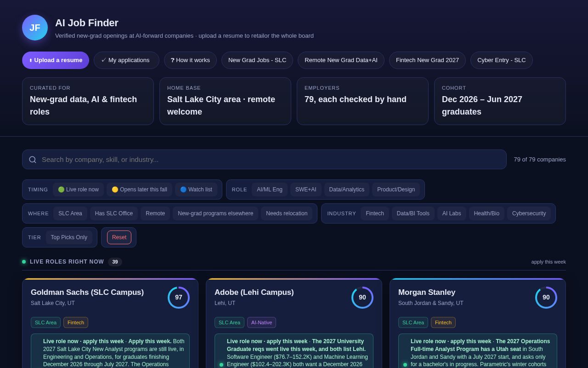
Task: Toggle New-grad programs elsewhere filter
Action: point(215,213)
